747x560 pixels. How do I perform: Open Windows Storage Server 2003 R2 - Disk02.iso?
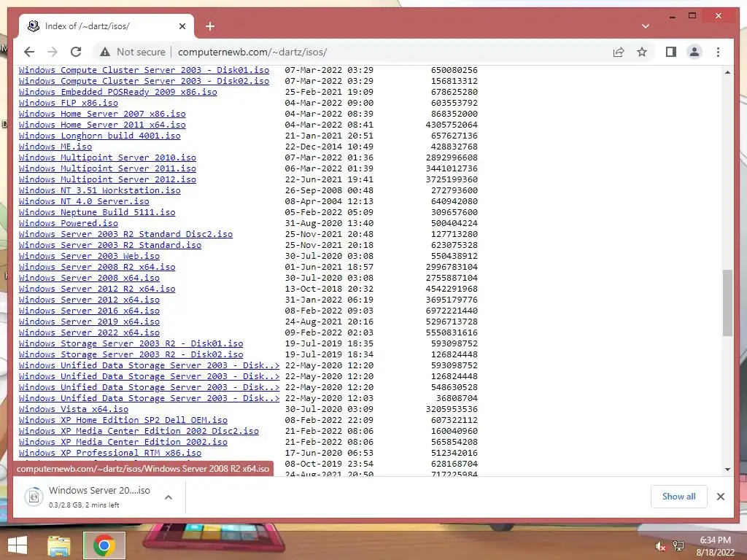click(131, 355)
